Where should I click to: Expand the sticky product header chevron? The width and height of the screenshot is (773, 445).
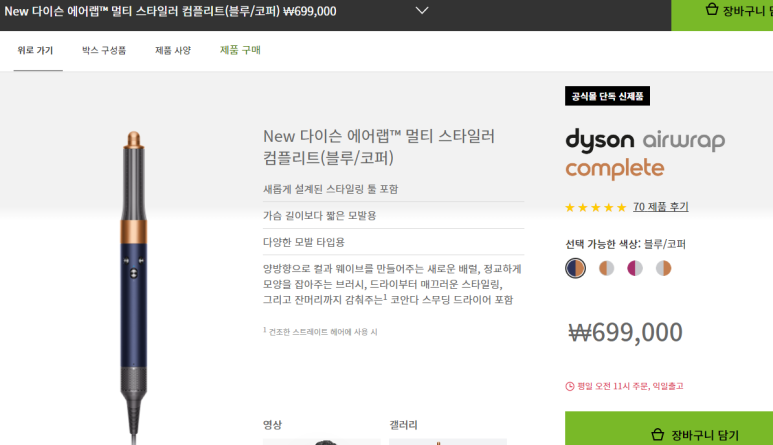[x=422, y=10]
